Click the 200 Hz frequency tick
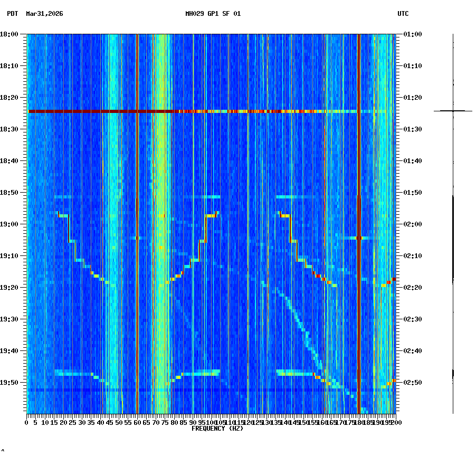The height and width of the screenshot is (456, 476). 397,422
